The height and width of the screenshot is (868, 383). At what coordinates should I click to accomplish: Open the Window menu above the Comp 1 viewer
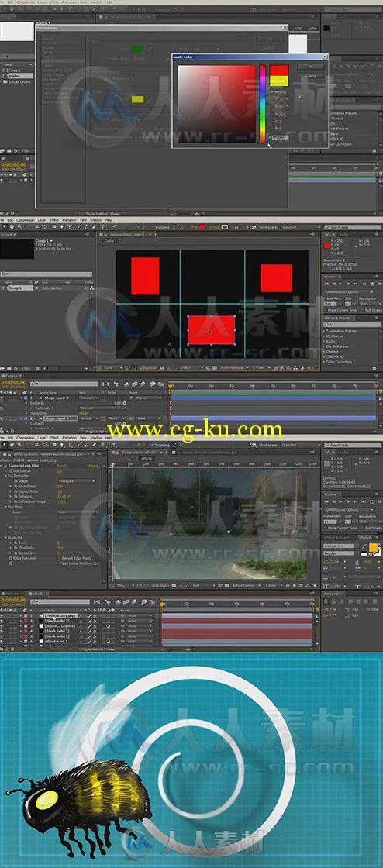pyautogui.click(x=96, y=220)
